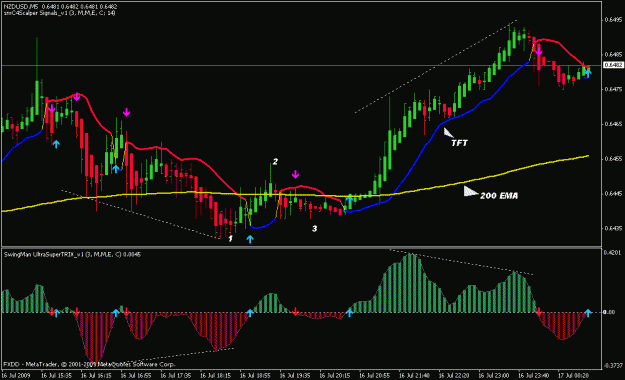Click the 0.6445 price scale value
Image resolution: width=625 pixels, height=380 pixels.
(x=613, y=194)
